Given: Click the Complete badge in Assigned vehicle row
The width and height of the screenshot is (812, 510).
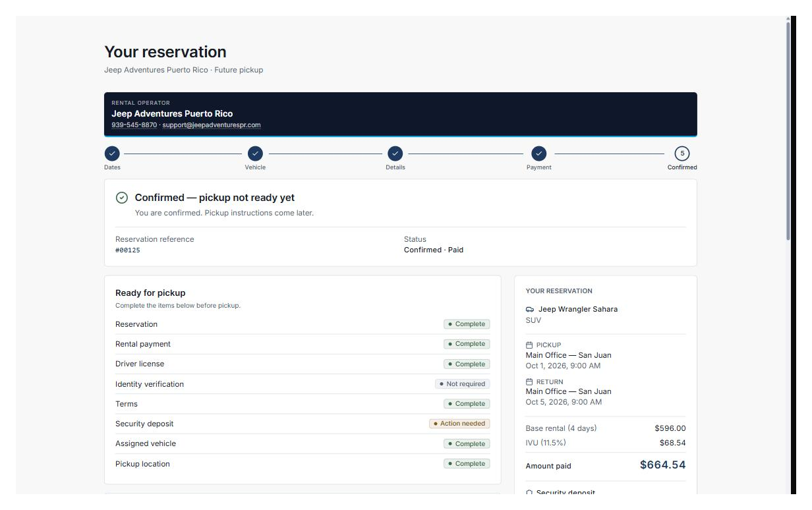Looking at the screenshot, I should pyautogui.click(x=467, y=443).
